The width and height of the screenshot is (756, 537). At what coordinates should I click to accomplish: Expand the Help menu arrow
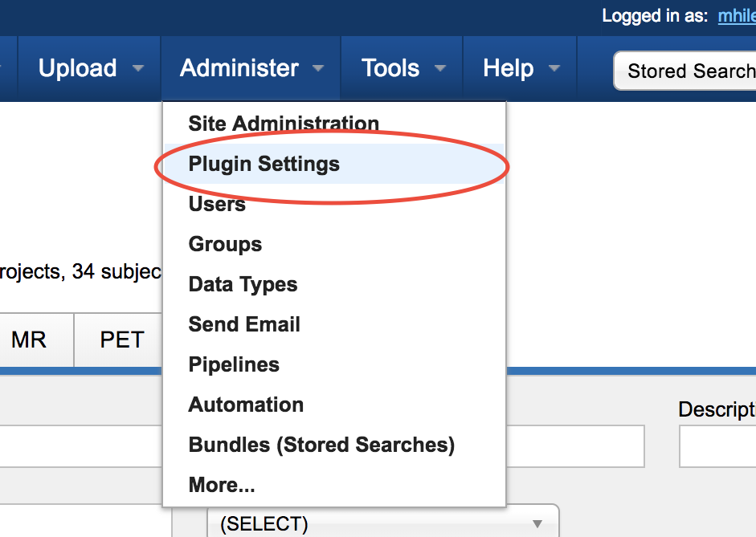click(554, 69)
